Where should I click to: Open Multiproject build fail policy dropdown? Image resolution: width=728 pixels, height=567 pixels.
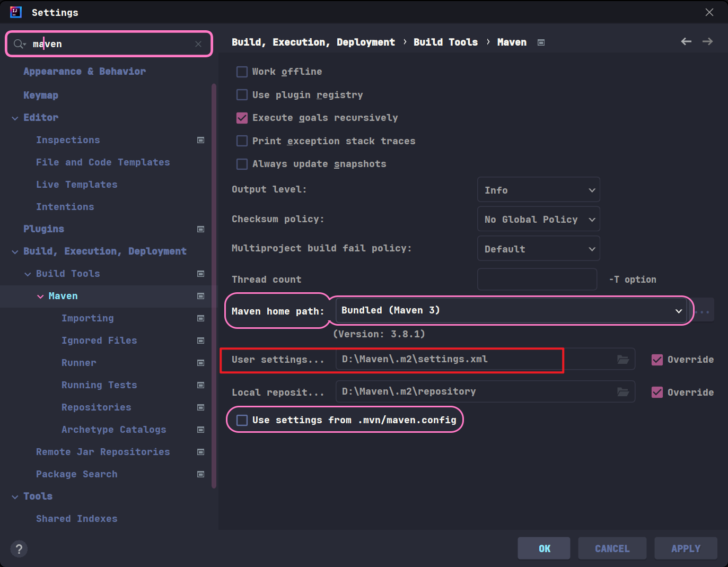click(539, 249)
